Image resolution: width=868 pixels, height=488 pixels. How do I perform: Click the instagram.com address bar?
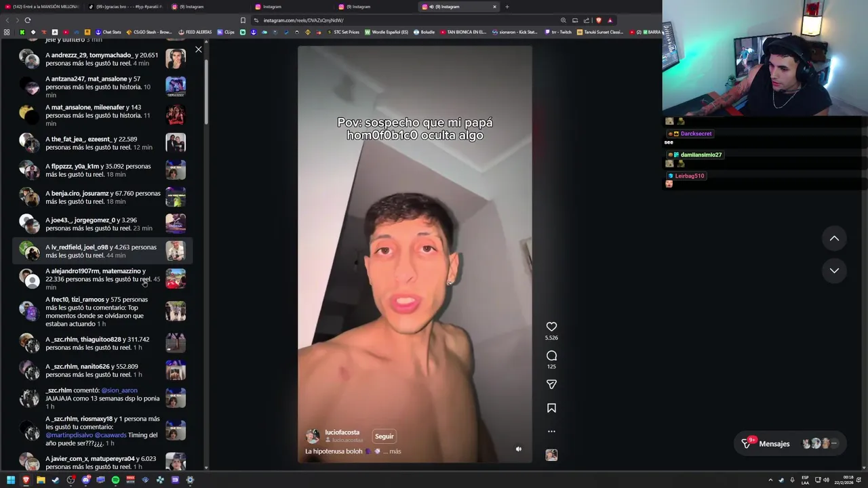(407, 20)
